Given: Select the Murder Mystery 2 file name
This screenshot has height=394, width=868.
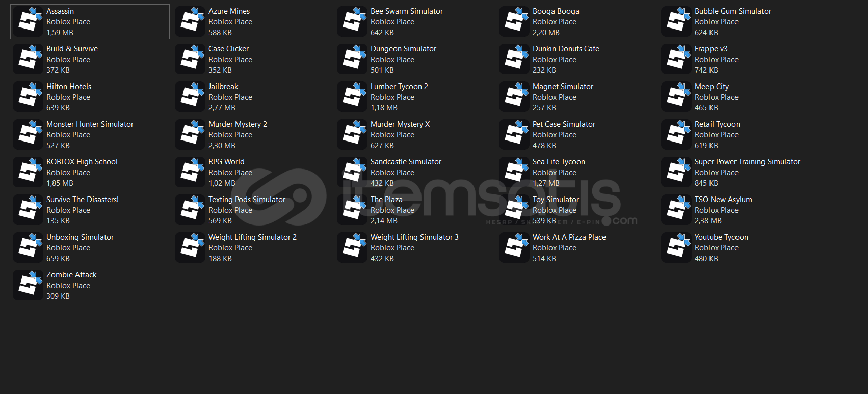Looking at the screenshot, I should 238,124.
